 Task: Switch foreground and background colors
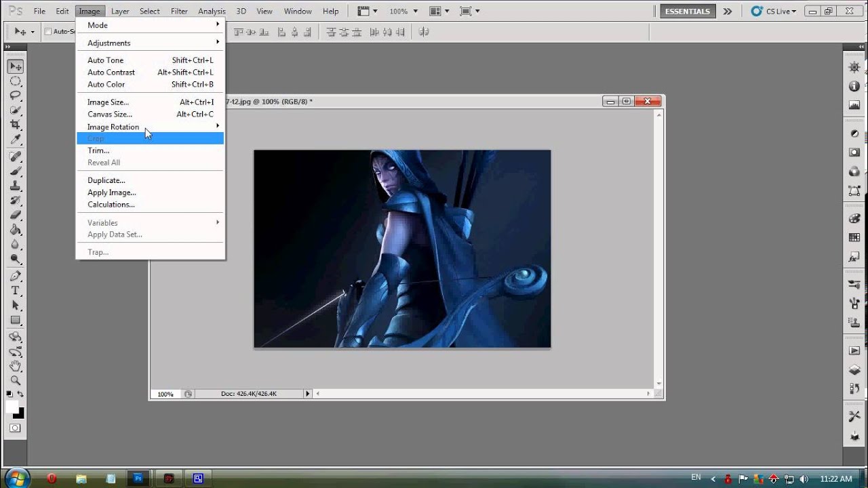click(21, 394)
